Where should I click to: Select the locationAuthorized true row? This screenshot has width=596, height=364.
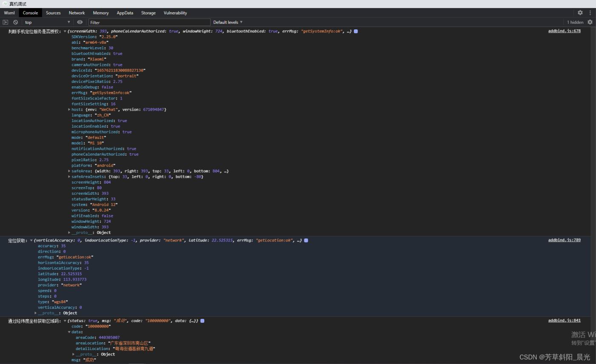pos(99,120)
